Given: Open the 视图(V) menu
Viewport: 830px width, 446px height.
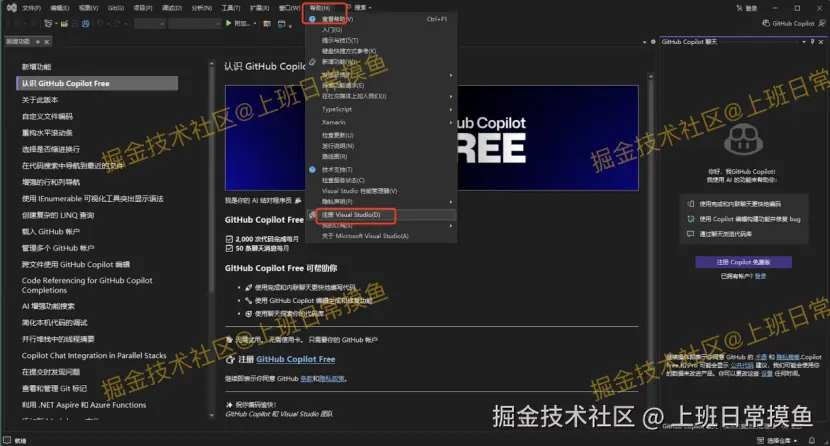Looking at the screenshot, I should [88, 8].
